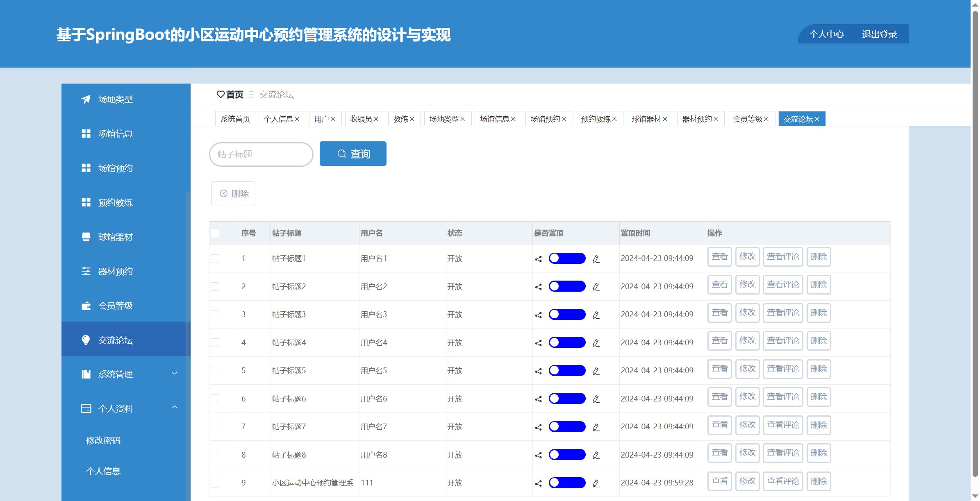This screenshot has width=980, height=501.
Task: Click the pencil edit icon in row 帖子标题8
Action: pyautogui.click(x=596, y=455)
